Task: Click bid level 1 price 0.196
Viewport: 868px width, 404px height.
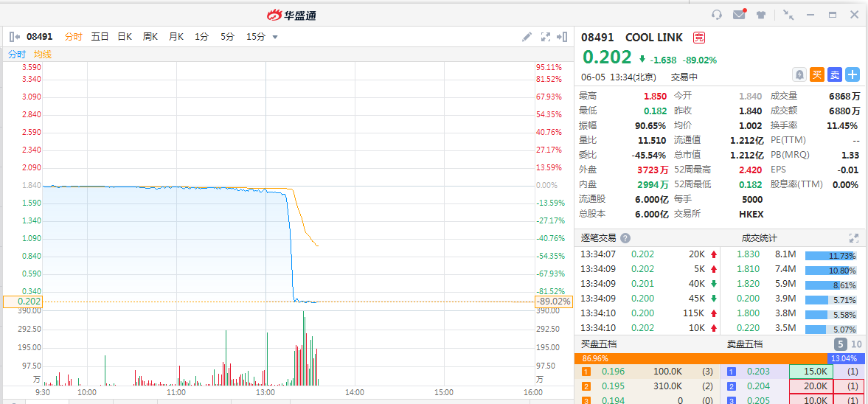Action: tap(613, 372)
